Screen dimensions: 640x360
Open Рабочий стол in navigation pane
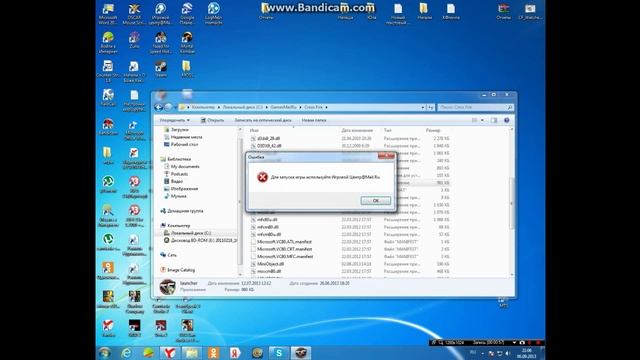[184, 144]
